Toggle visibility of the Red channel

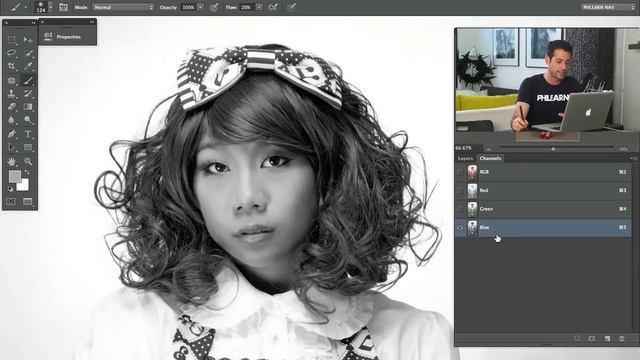coord(460,190)
